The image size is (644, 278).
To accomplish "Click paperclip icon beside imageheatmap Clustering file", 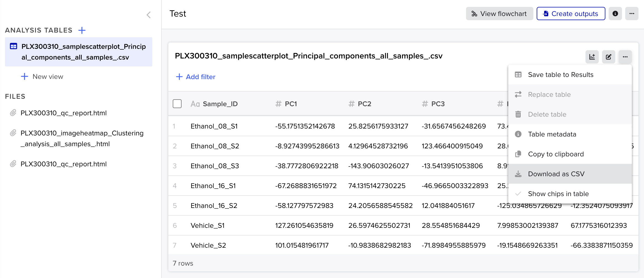I will pos(13,133).
